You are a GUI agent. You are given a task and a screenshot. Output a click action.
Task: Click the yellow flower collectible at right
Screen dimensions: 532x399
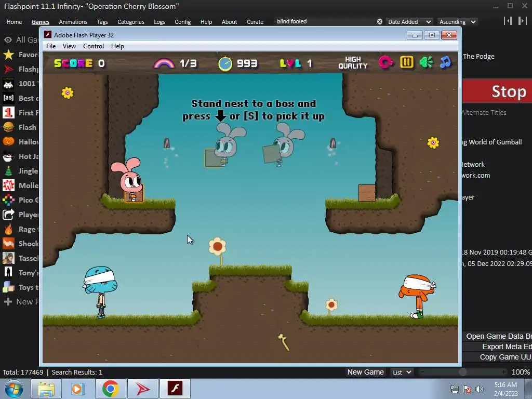[433, 142]
